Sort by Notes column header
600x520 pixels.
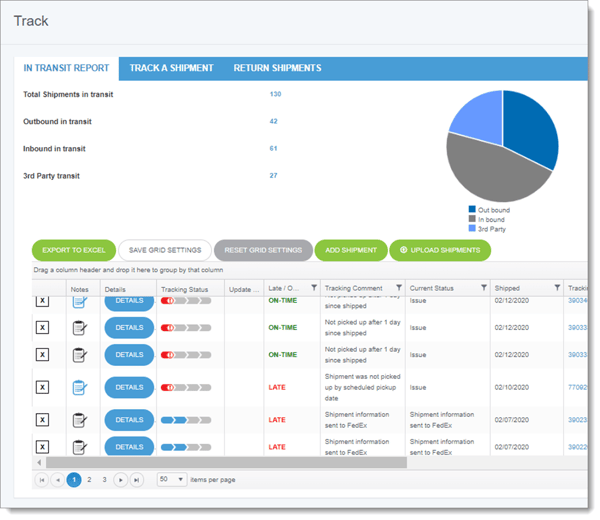point(80,290)
